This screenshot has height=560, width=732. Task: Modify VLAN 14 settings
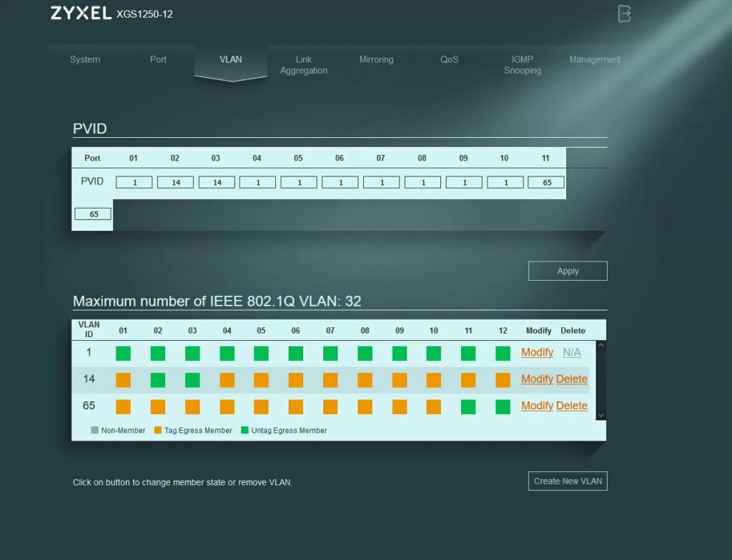click(537, 379)
